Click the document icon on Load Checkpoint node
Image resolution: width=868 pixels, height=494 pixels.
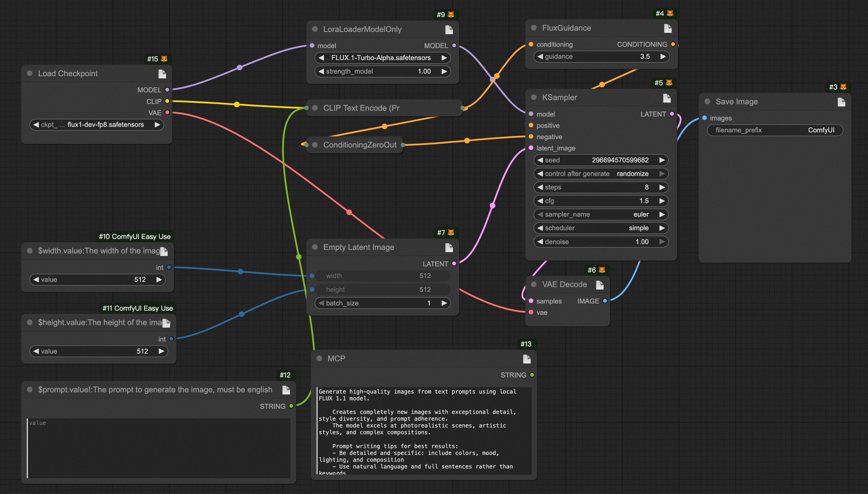point(162,74)
